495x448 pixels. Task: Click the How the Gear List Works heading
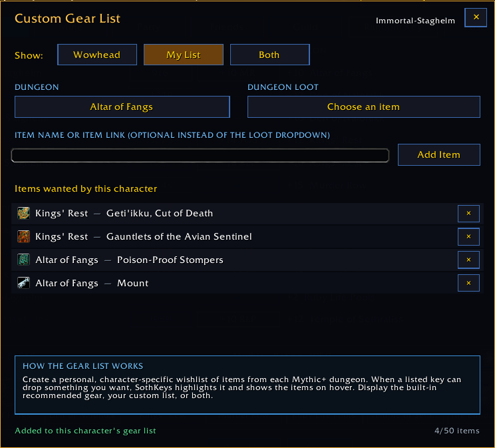pyautogui.click(x=82, y=366)
